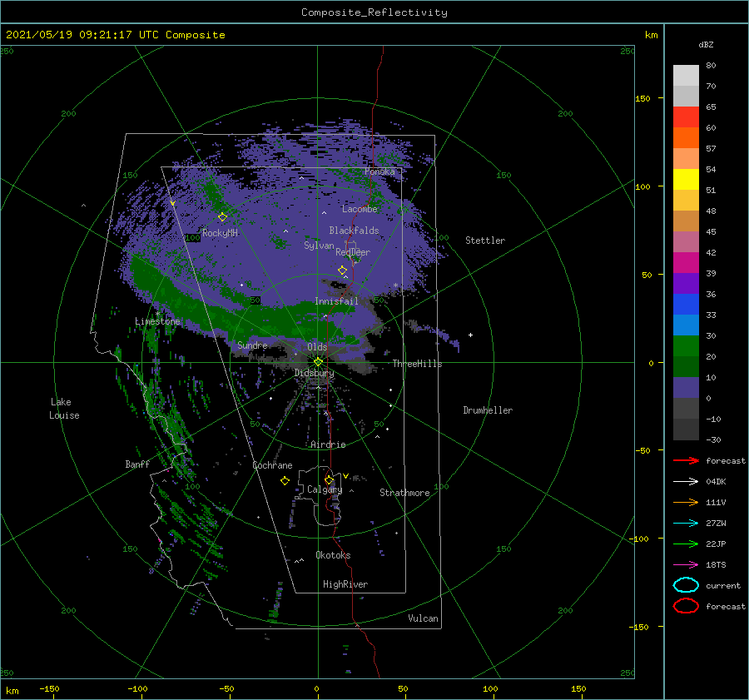Select the bright green 30 dBZ swatch
The height and width of the screenshot is (700, 749).
coord(686,346)
